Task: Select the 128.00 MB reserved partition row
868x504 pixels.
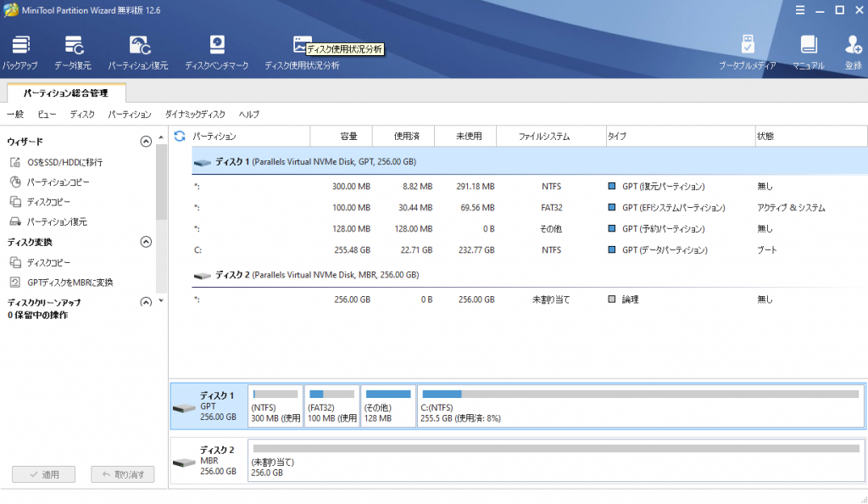Action: click(x=529, y=229)
